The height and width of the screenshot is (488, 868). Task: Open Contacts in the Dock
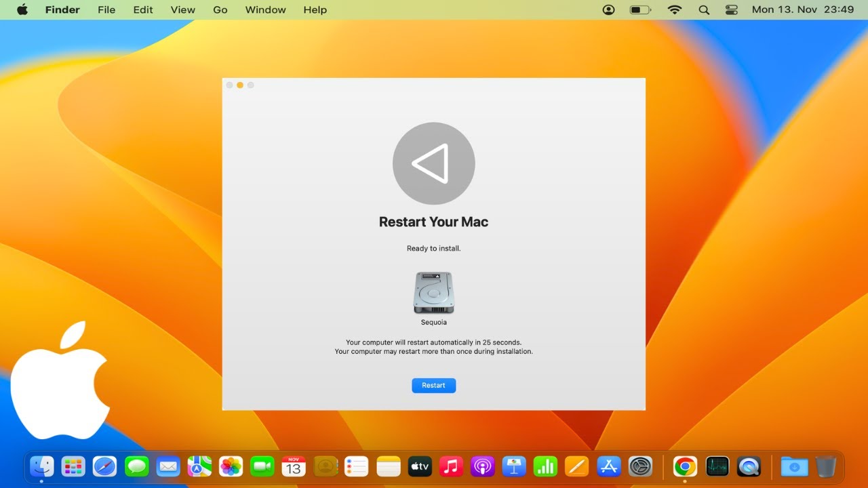tap(325, 466)
